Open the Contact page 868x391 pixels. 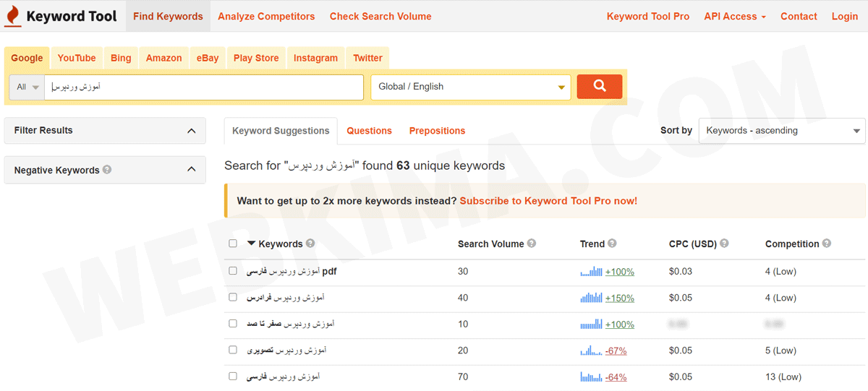pos(799,16)
